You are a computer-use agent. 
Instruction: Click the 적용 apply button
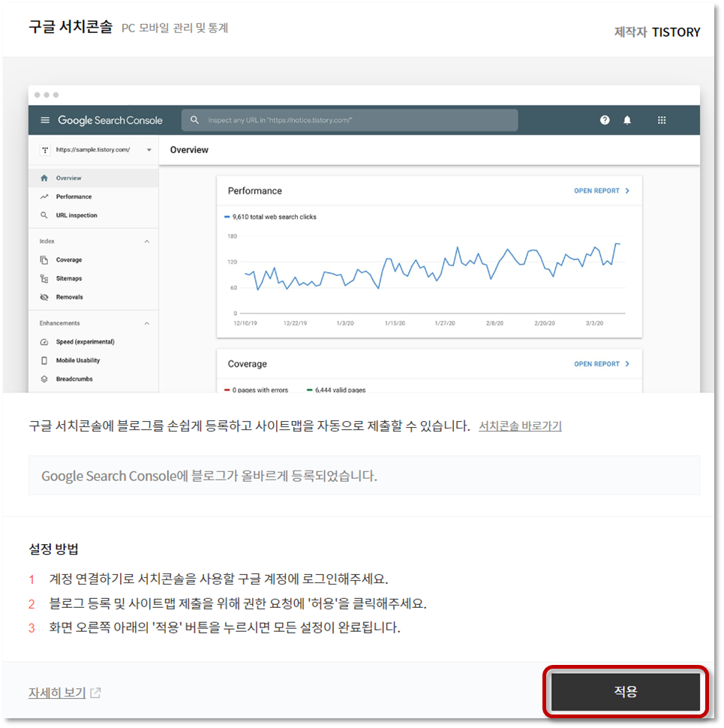pos(625,691)
